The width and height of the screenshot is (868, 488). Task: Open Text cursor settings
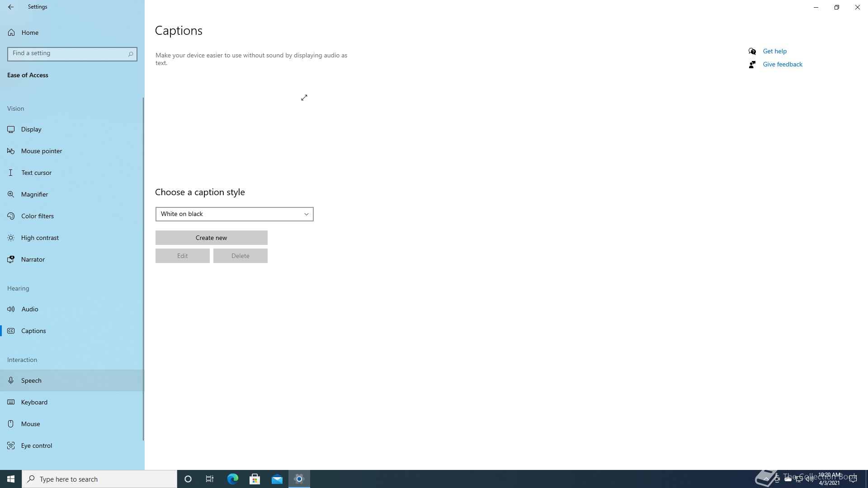[x=72, y=173]
